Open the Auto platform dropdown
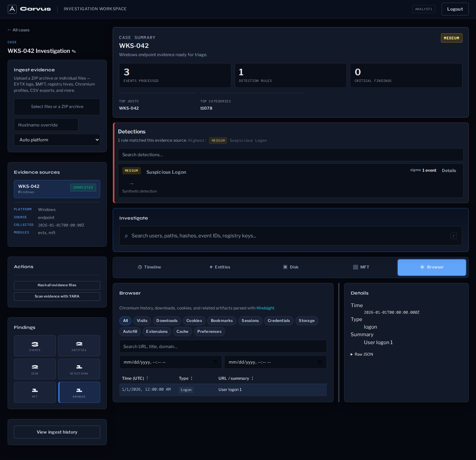This screenshot has height=460, width=476. click(x=57, y=140)
